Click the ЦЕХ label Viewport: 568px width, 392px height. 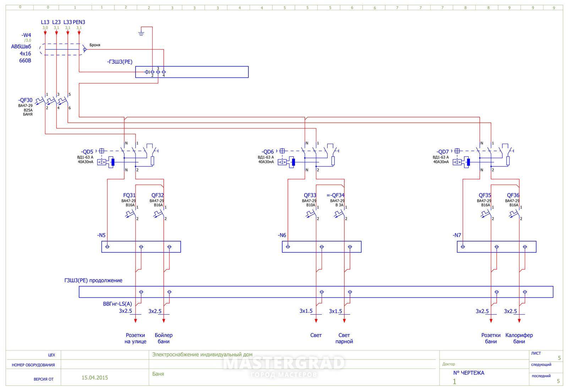[x=51, y=355]
